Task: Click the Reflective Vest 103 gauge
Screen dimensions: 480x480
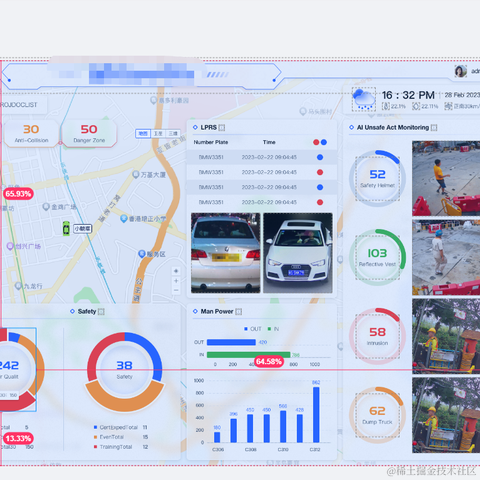Action: pyautogui.click(x=377, y=257)
